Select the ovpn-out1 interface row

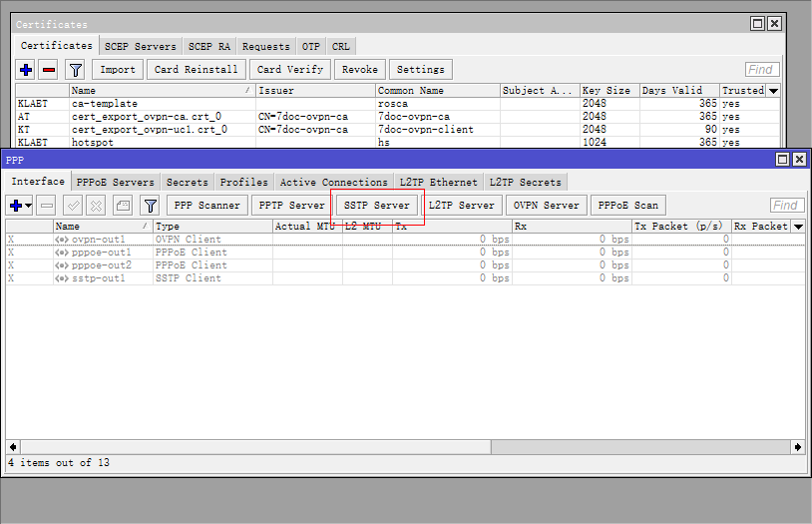pyautogui.click(x=100, y=240)
